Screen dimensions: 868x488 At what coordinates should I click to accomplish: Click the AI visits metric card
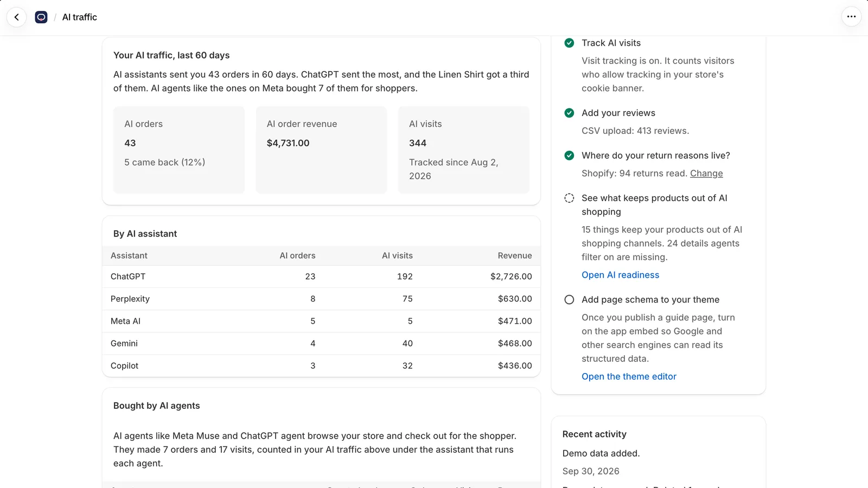pos(464,150)
